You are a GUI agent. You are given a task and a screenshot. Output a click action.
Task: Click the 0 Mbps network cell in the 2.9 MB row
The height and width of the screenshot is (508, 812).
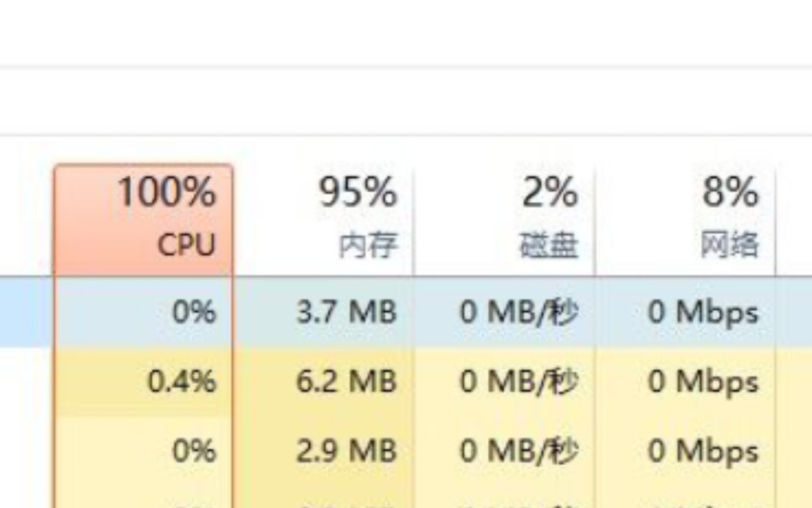[703, 451]
